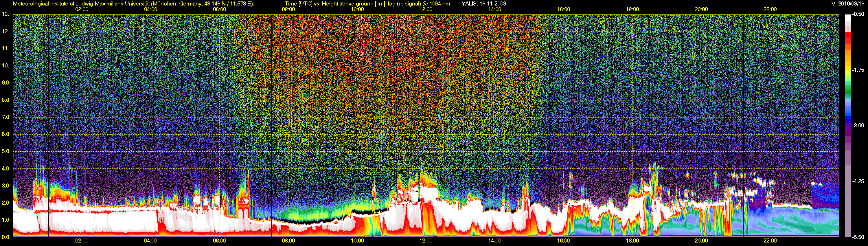868x246 pixels.
Task: Click the 9.0 height axis label
Action: (x=5, y=82)
